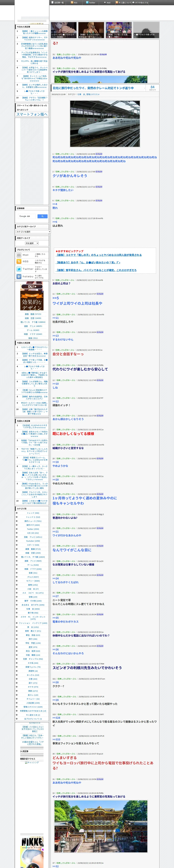Open pickup link 女の子「ん、お●ぱい飲みたいの？笑」
174x868 pixels.
[88, 262]
